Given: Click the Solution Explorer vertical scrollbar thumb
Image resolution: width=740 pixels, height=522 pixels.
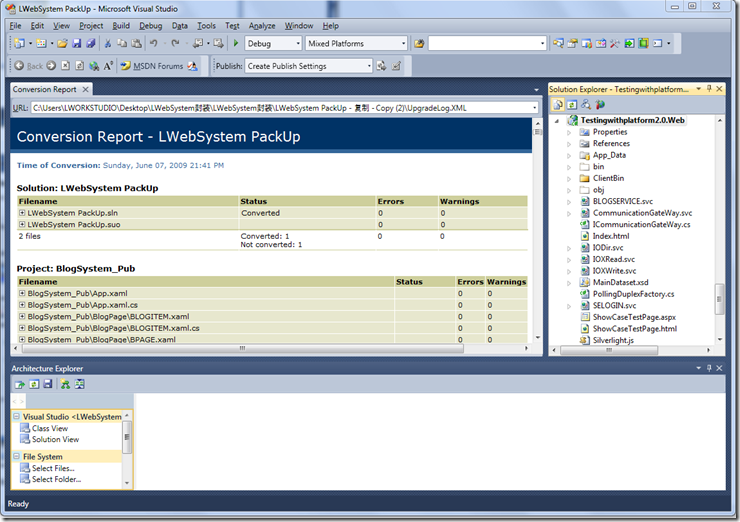Looking at the screenshot, I should click(x=719, y=299).
